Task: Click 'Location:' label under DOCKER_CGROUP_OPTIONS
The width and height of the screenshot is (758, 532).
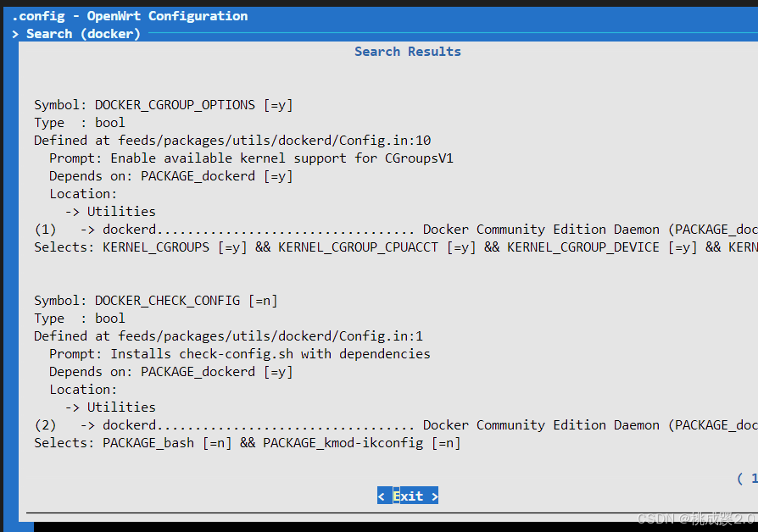Action: pos(83,194)
